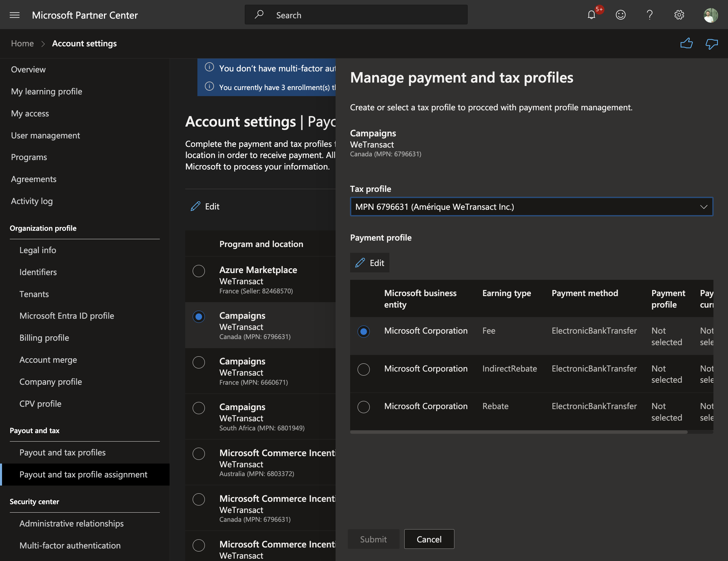This screenshot has width=728, height=561.
Task: Select the Rebate earning type radio
Action: click(x=364, y=407)
